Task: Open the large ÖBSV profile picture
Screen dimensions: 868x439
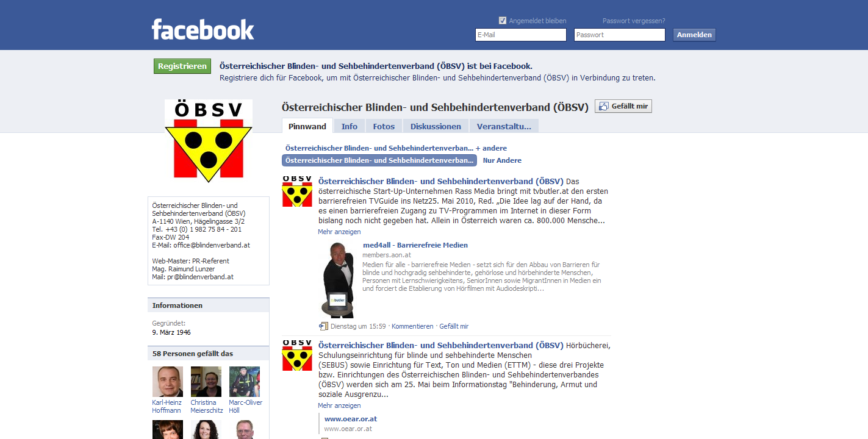Action: (x=209, y=141)
